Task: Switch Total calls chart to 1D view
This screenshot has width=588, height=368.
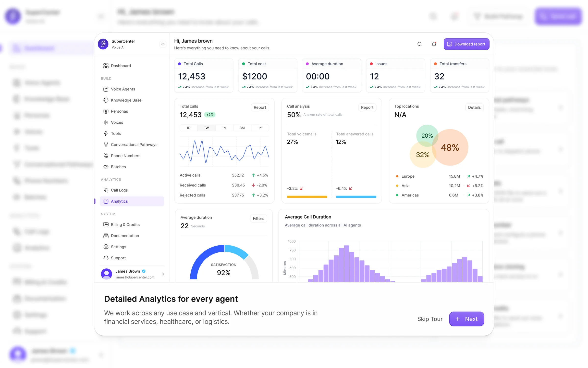Action: [188, 128]
